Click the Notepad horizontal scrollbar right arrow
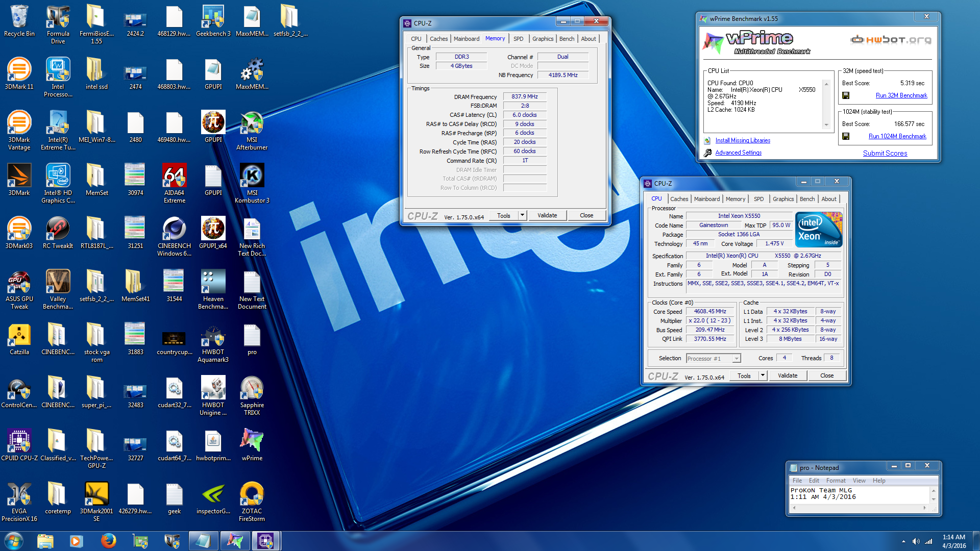Image resolution: width=980 pixels, height=551 pixels. 924,508
